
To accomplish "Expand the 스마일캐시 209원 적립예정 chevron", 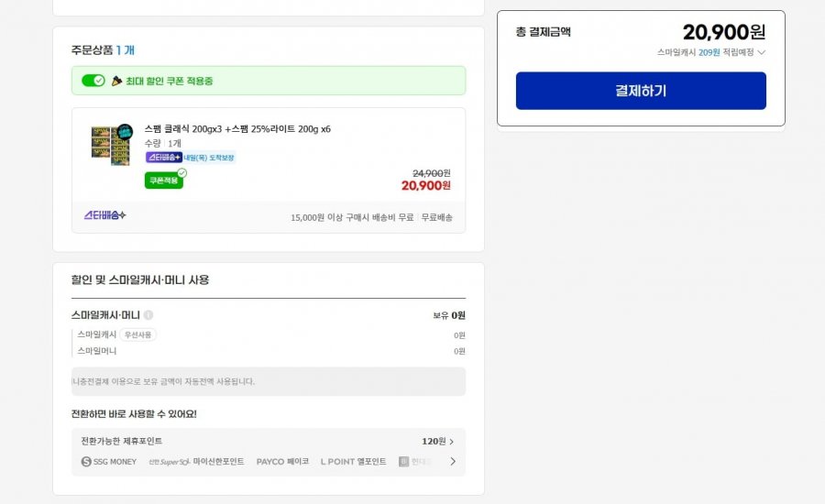I will click(x=762, y=53).
